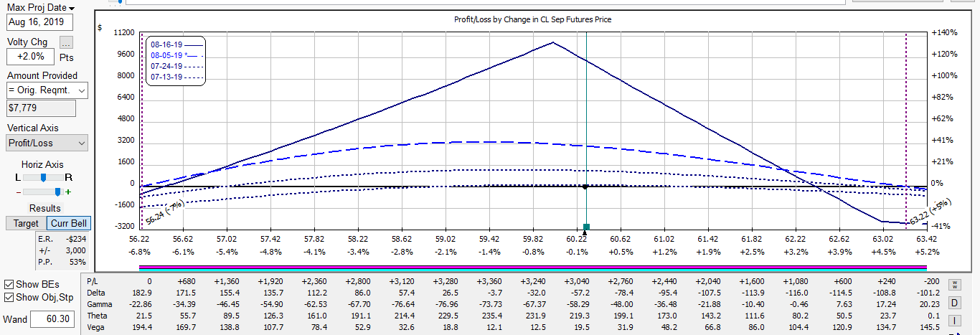Click the +140% right axis label
This screenshot has width=980, height=335.
click(x=944, y=33)
